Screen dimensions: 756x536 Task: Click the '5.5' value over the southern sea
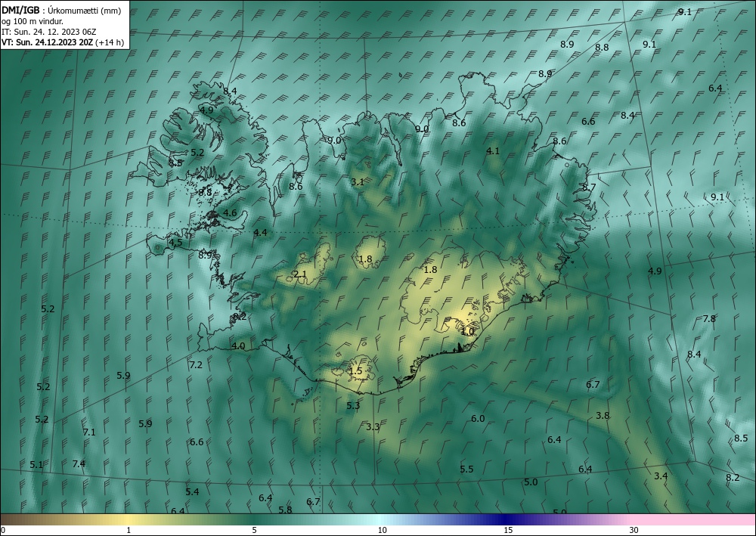pos(466,469)
